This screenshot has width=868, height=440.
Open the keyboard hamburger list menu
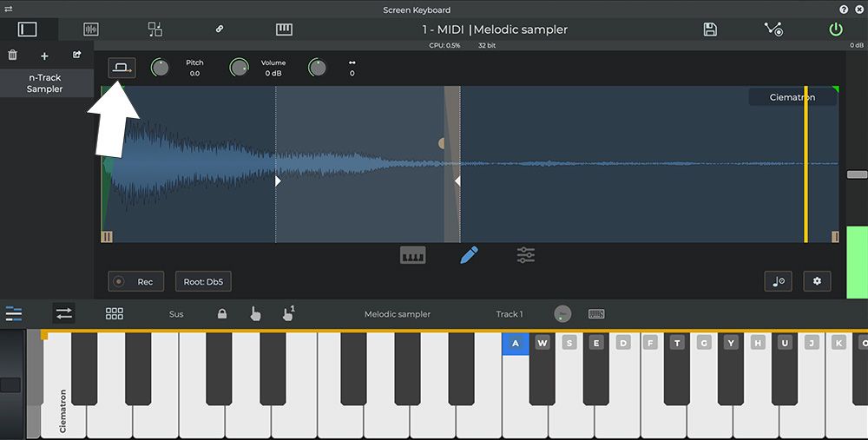coord(14,314)
